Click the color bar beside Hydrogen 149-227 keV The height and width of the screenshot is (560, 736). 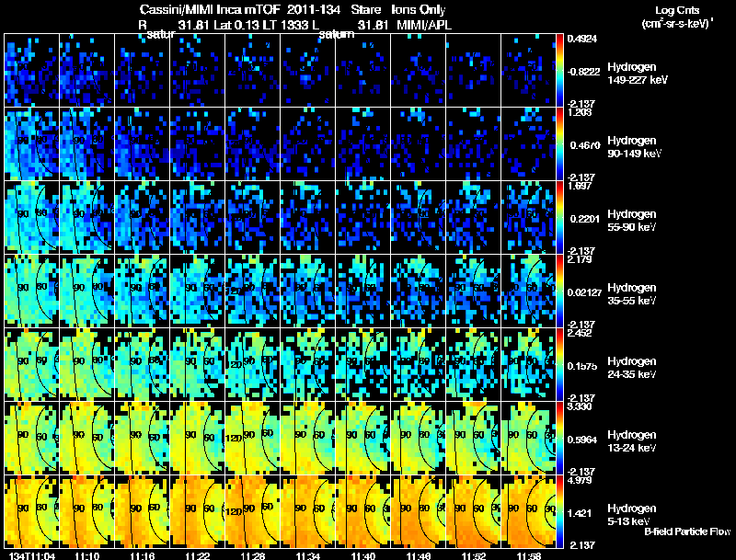pos(559,71)
